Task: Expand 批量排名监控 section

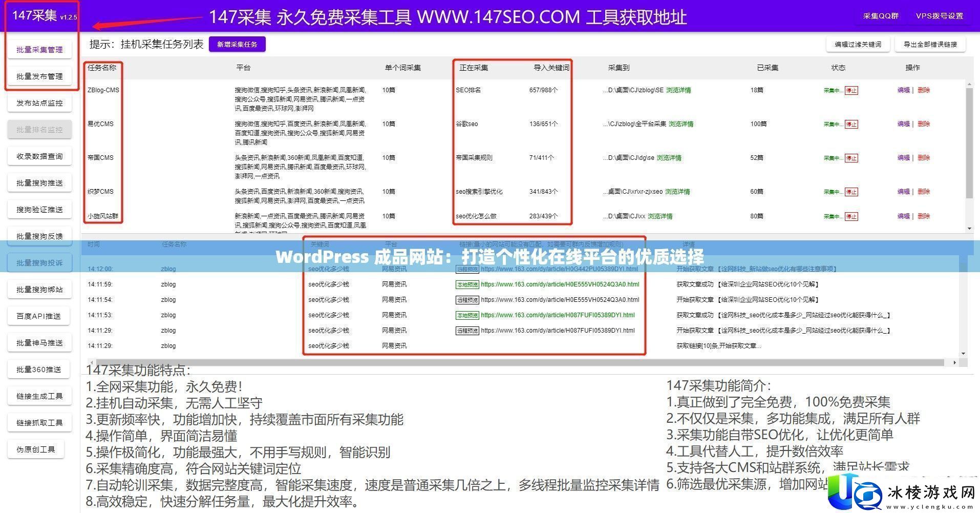Action: click(39, 129)
